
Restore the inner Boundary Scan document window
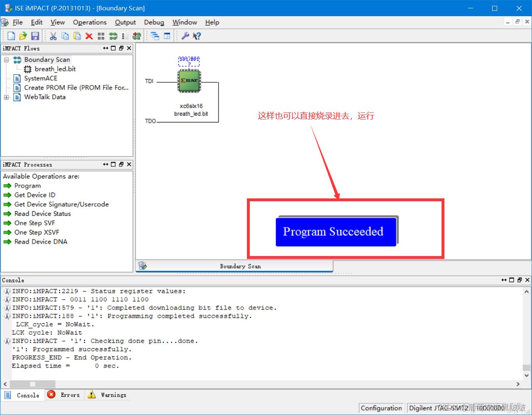(517, 22)
